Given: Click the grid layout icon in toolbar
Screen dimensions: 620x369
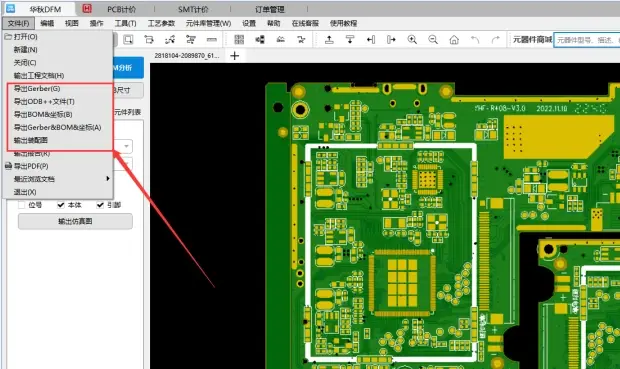Looking at the screenshot, I should pyautogui.click(x=239, y=40).
